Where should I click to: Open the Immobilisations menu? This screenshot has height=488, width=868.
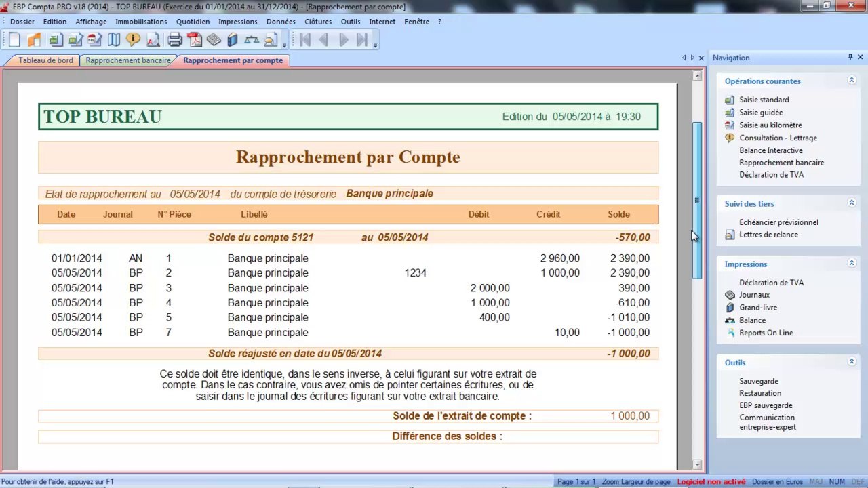click(141, 22)
